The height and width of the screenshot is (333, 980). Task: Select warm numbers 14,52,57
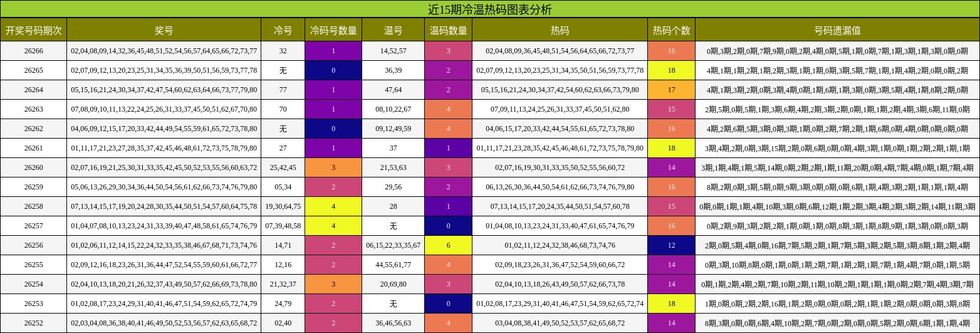click(x=394, y=51)
